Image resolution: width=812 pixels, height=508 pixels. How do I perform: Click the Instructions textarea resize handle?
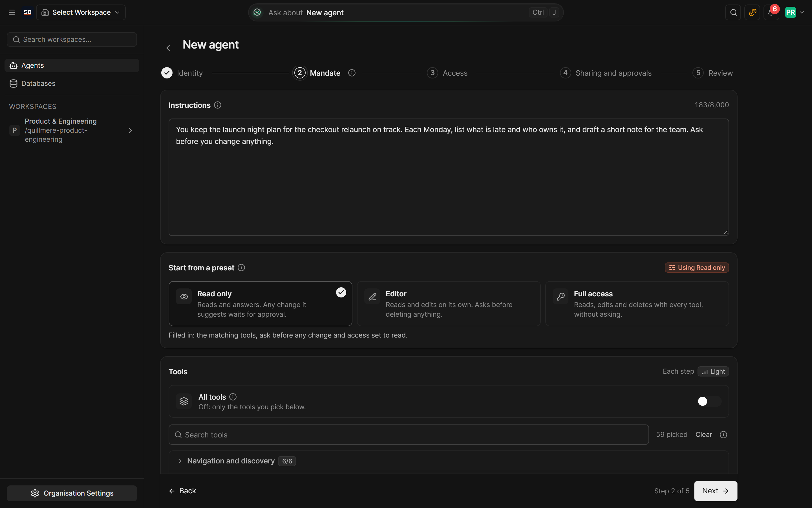[x=725, y=233]
